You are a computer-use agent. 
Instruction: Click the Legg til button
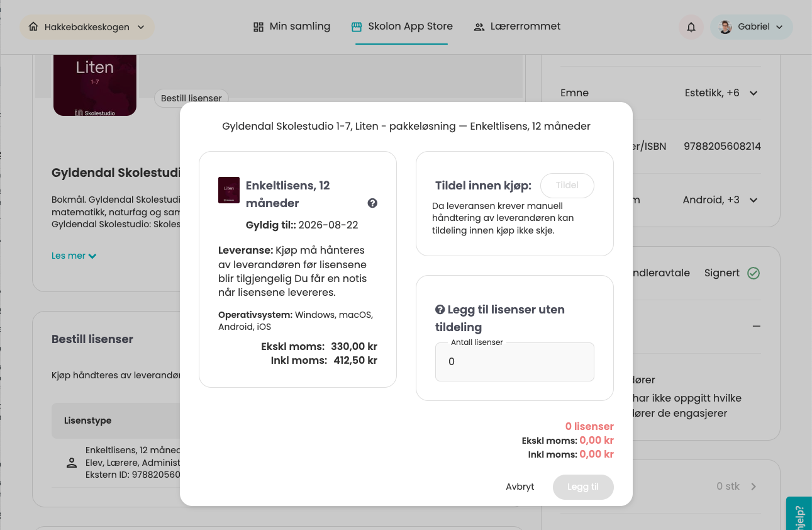(x=582, y=487)
